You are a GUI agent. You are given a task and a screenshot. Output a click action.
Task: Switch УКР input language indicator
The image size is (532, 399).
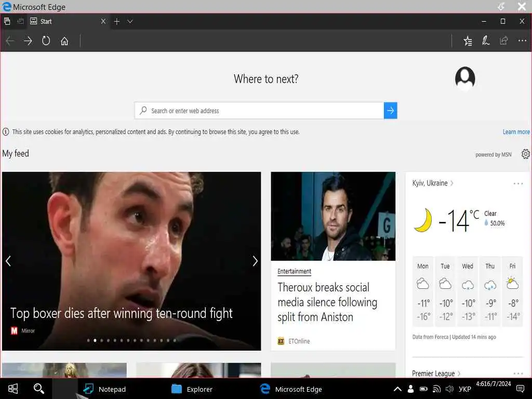pos(464,389)
